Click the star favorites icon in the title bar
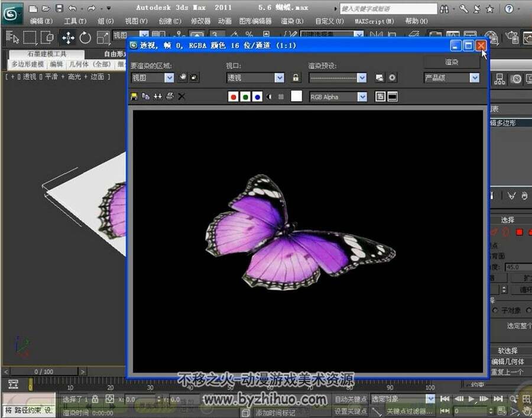 coord(489,9)
